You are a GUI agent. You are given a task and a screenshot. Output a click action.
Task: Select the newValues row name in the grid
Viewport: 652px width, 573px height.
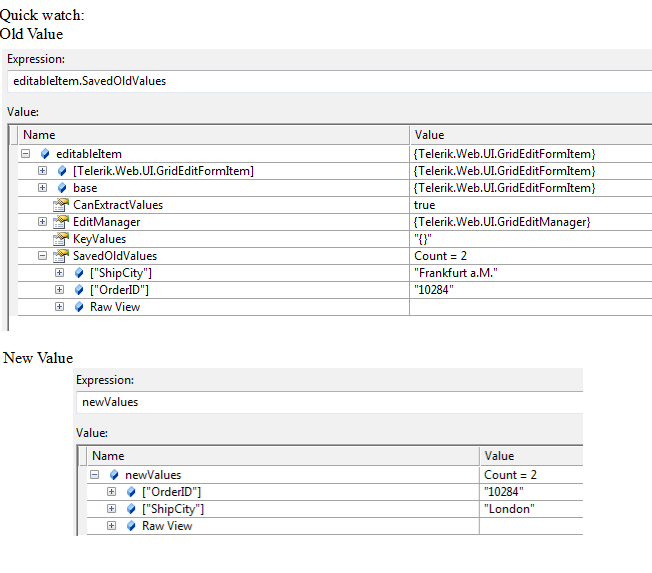point(153,475)
